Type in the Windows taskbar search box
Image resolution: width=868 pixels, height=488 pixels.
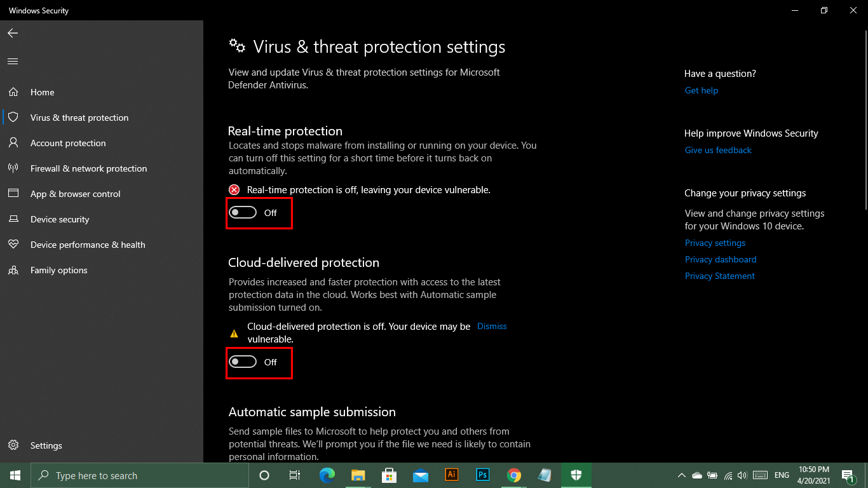coord(140,475)
